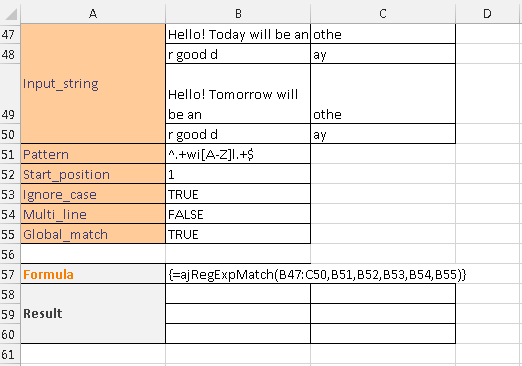
Task: Click the Start_position value cell containing 1
Action: (x=238, y=174)
